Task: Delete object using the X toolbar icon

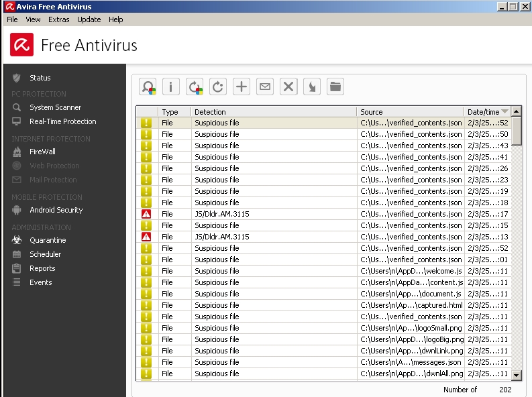Action: pos(288,87)
